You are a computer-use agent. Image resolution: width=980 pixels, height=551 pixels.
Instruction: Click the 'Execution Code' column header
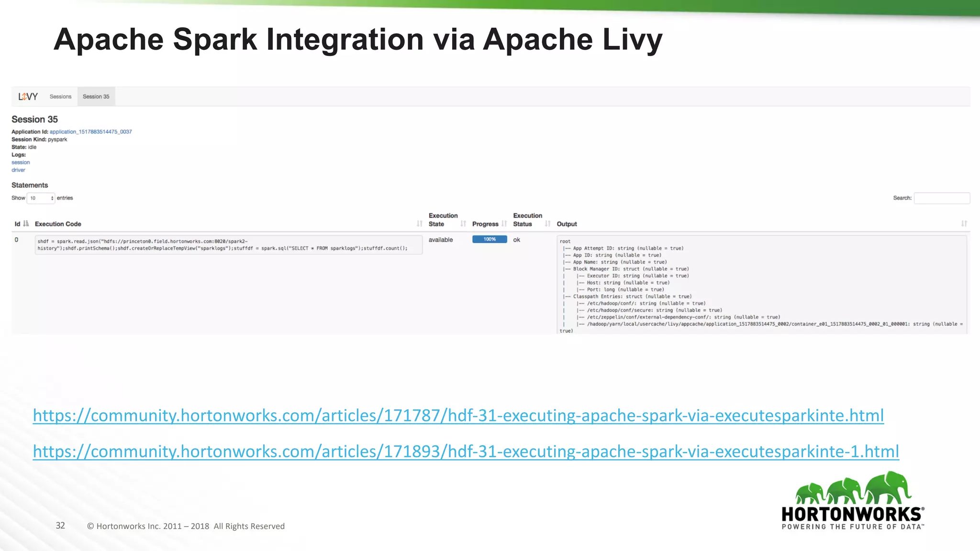[58, 224]
